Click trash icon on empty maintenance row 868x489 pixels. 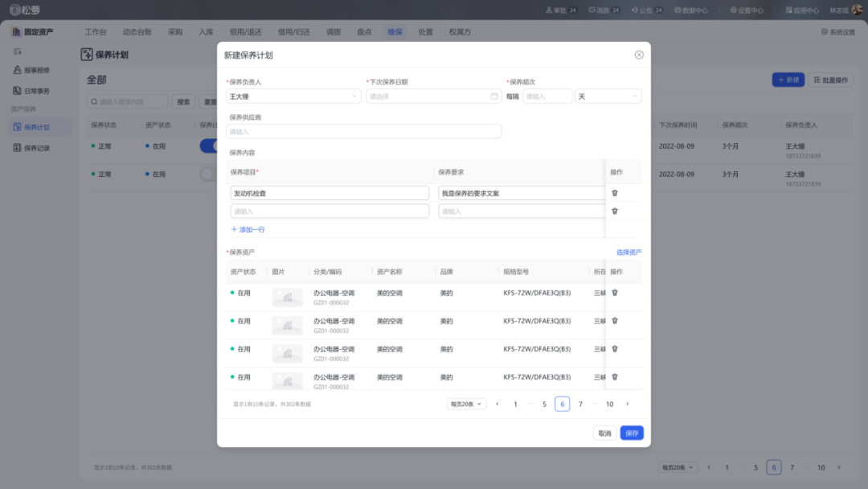click(x=615, y=211)
